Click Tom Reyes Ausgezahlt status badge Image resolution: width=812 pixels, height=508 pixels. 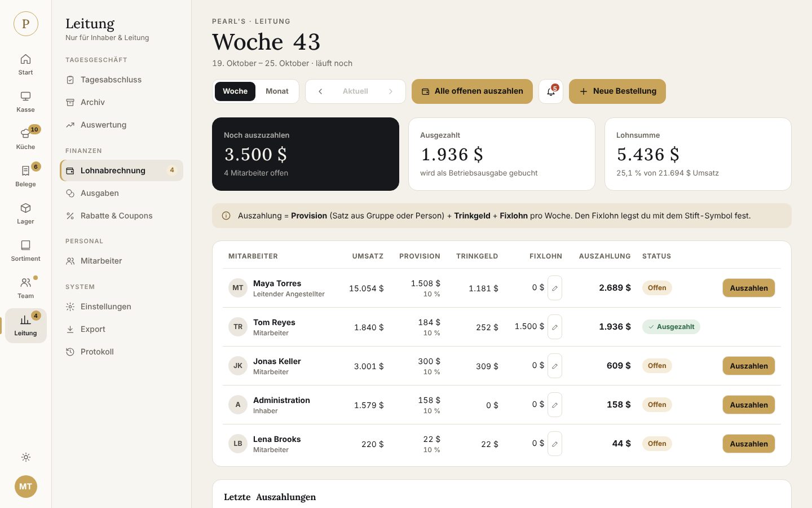671,327
